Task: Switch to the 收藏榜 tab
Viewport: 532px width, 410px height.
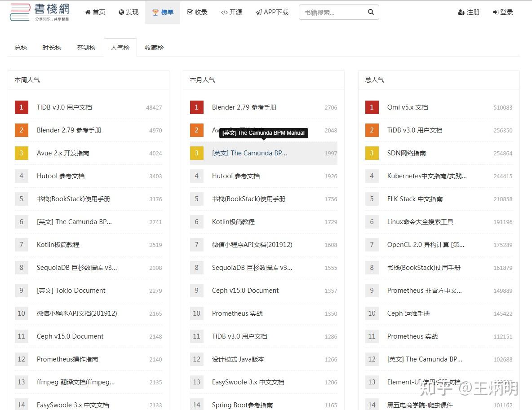Action: click(155, 48)
